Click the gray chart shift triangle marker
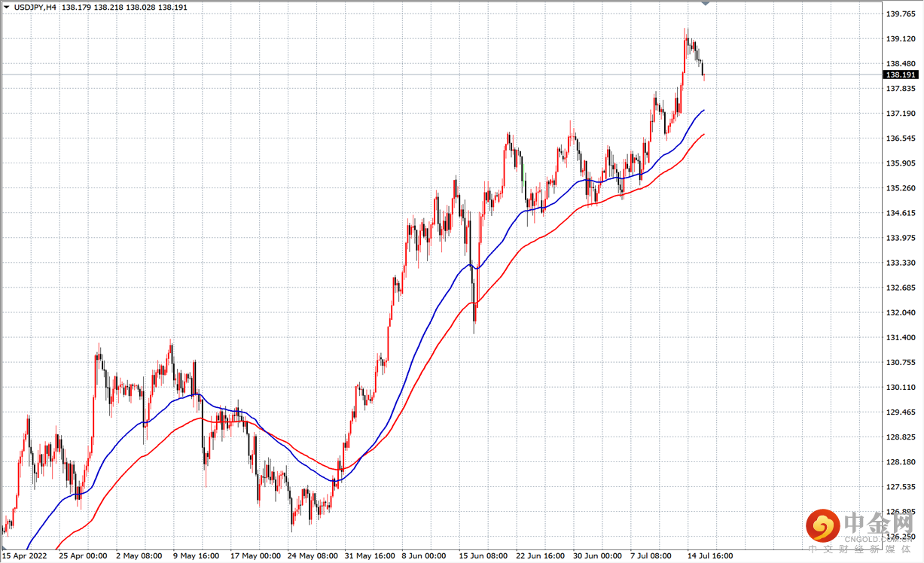924x563 pixels. (706, 4)
